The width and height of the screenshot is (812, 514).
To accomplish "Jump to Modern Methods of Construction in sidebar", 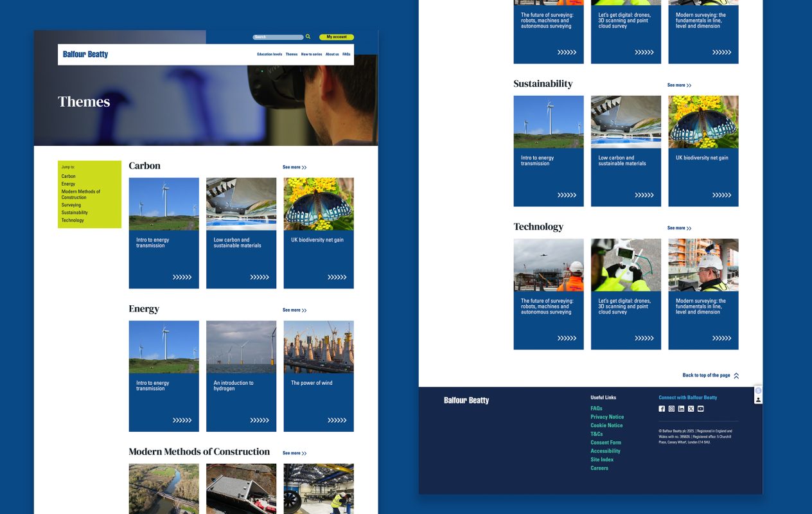I will pos(81,195).
